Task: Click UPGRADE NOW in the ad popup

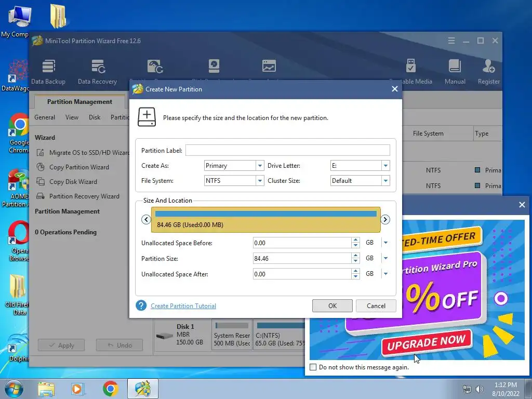Action: point(427,343)
